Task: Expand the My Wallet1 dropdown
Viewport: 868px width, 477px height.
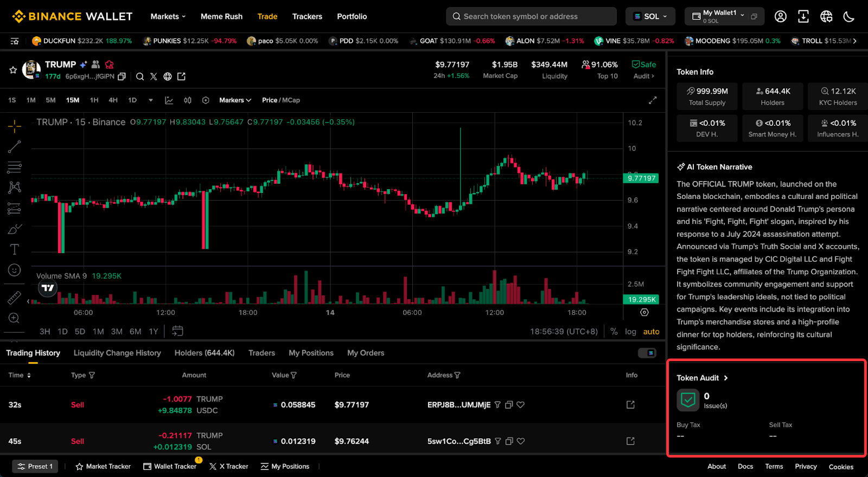Action: pos(742,15)
